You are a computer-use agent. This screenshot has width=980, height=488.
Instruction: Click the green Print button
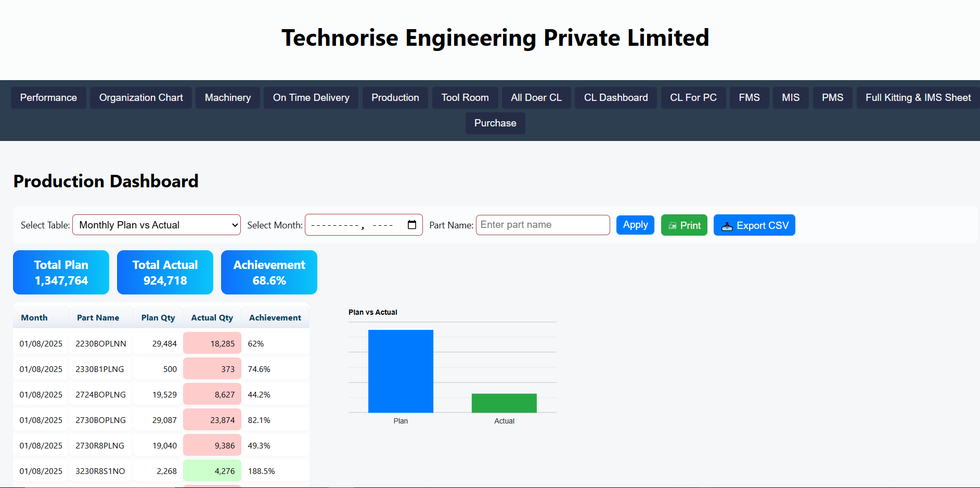pos(684,225)
